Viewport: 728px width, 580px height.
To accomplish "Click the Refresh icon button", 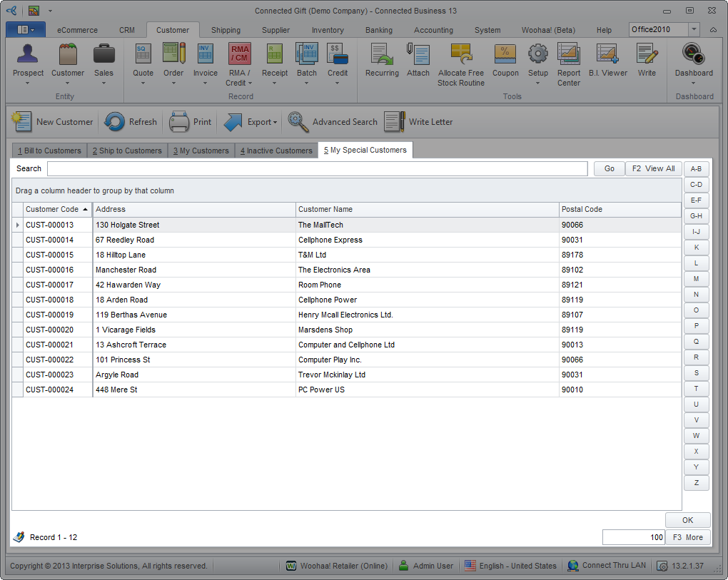I will coord(114,122).
